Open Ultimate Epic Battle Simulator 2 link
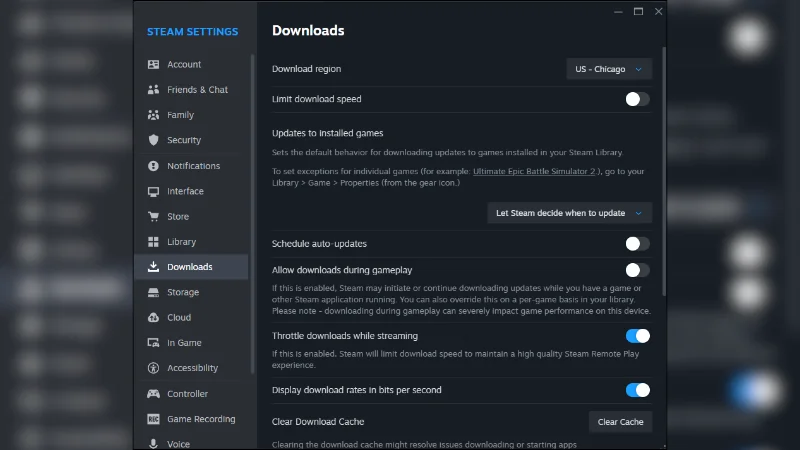The width and height of the screenshot is (800, 450). coord(534,171)
